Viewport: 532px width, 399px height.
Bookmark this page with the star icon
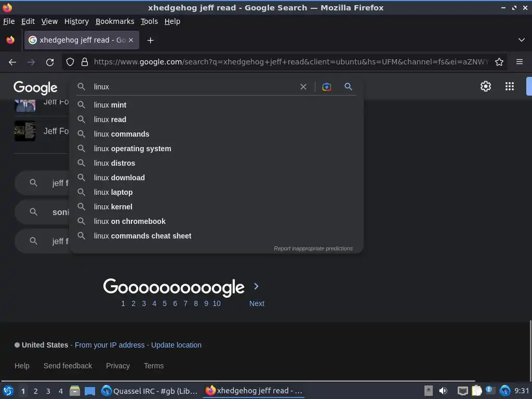(499, 62)
